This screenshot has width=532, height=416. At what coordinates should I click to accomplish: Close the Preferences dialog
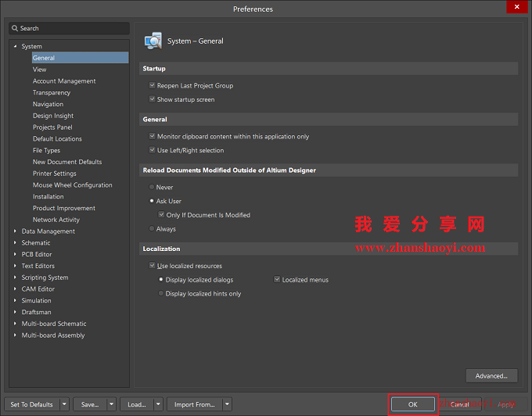[x=516, y=7]
